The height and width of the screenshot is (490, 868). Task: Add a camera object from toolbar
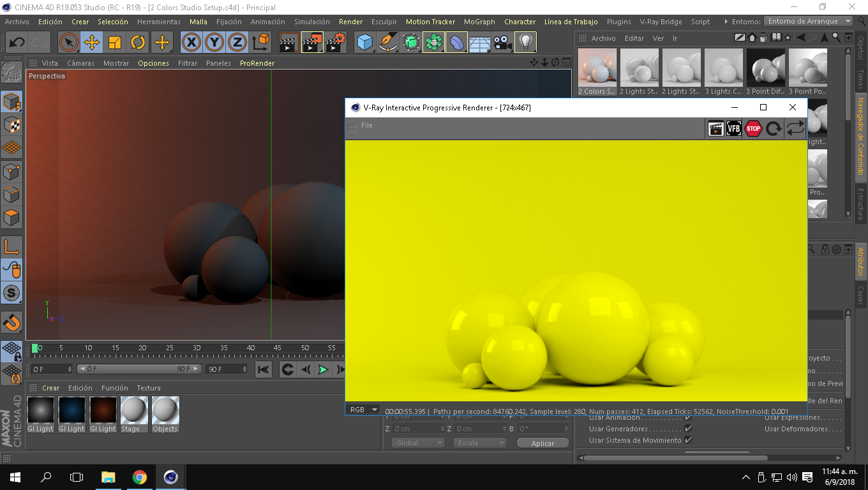click(502, 43)
